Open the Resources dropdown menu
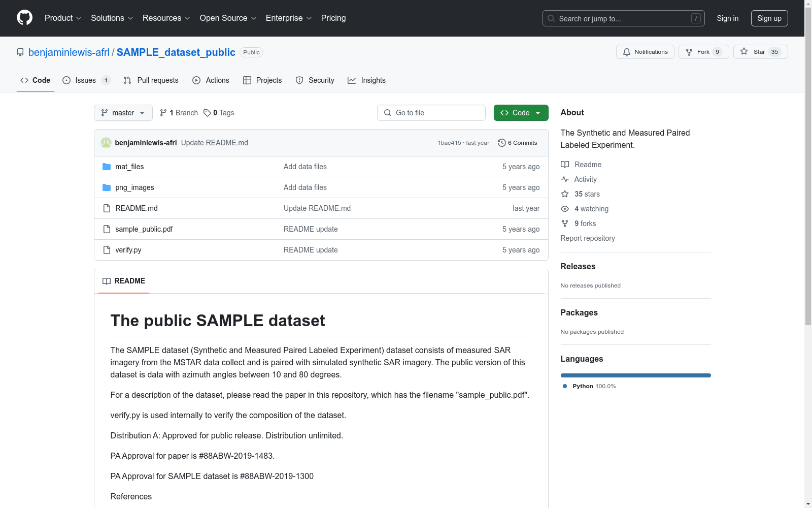Image resolution: width=812 pixels, height=508 pixels. (x=166, y=18)
